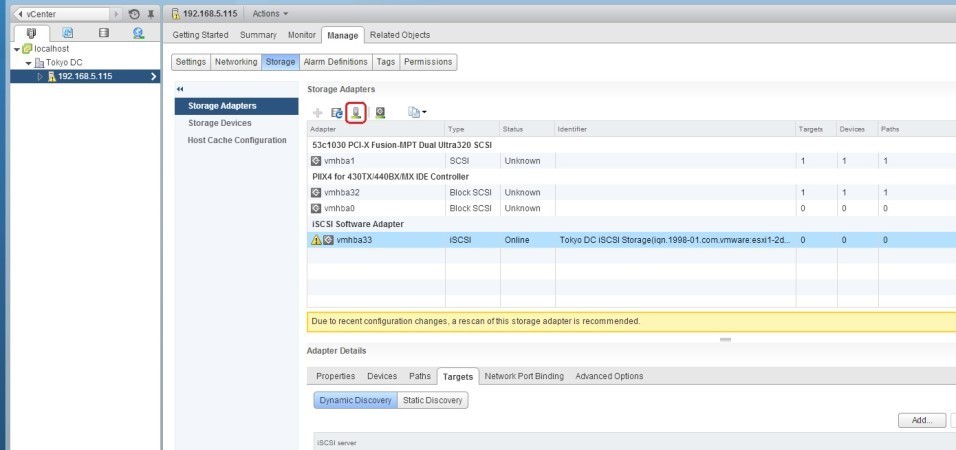This screenshot has height=450, width=956.
Task: Open the copy/export dropdown icon
Action: point(417,113)
